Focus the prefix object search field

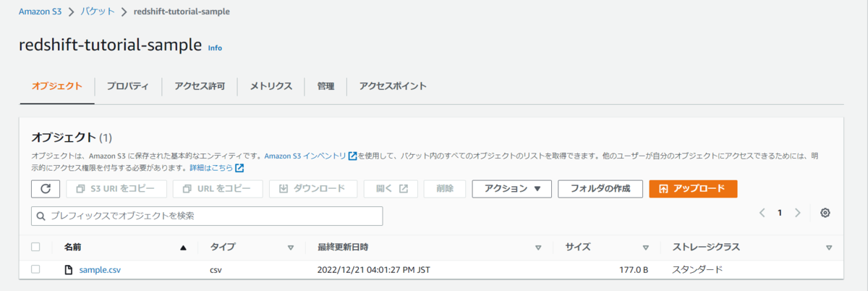[207, 216]
